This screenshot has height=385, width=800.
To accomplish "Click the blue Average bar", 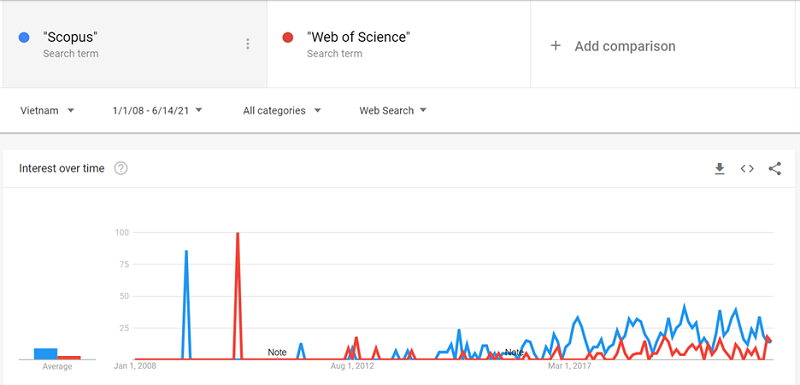I will pyautogui.click(x=45, y=353).
